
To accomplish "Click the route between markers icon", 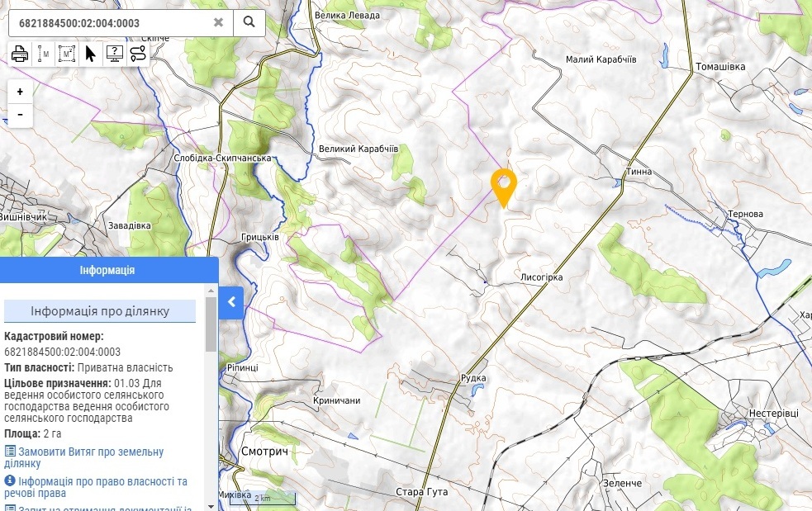I will pyautogui.click(x=138, y=54).
